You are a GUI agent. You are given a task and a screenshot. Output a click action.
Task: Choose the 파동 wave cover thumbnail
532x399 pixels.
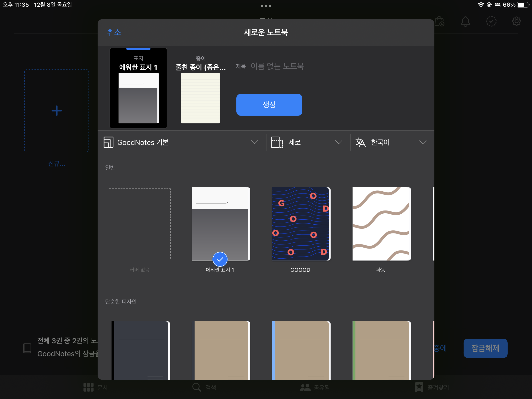[x=382, y=224]
